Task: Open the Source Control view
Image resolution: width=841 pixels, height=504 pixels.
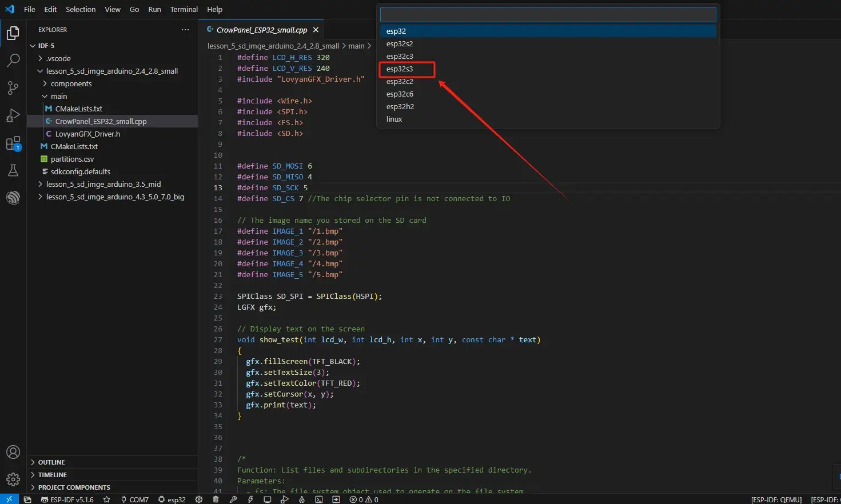Action: click(x=13, y=87)
